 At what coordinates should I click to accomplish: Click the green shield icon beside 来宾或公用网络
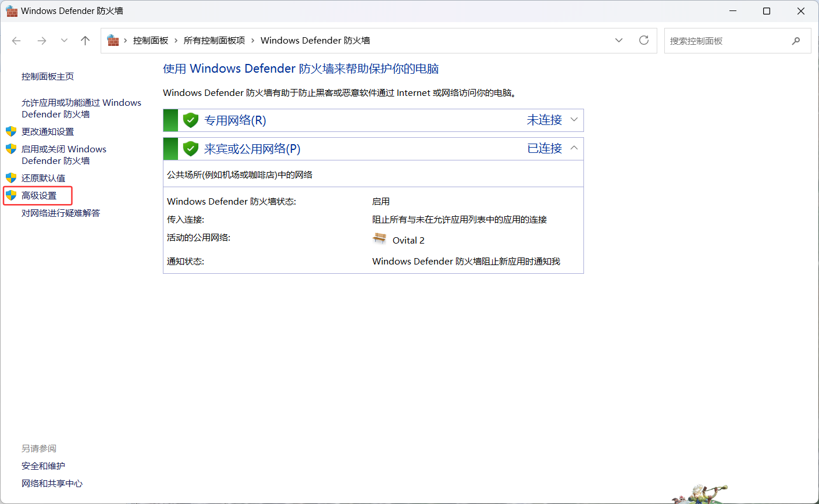click(191, 148)
